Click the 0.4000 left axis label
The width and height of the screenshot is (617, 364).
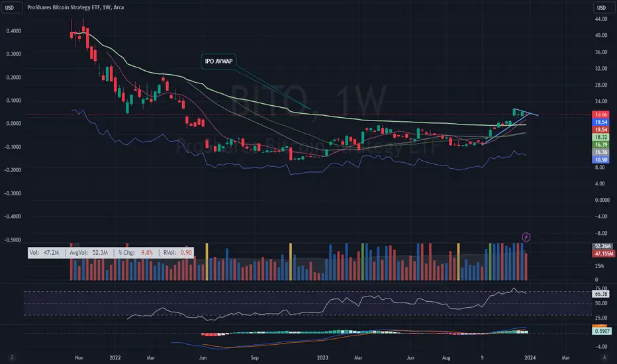(x=14, y=30)
